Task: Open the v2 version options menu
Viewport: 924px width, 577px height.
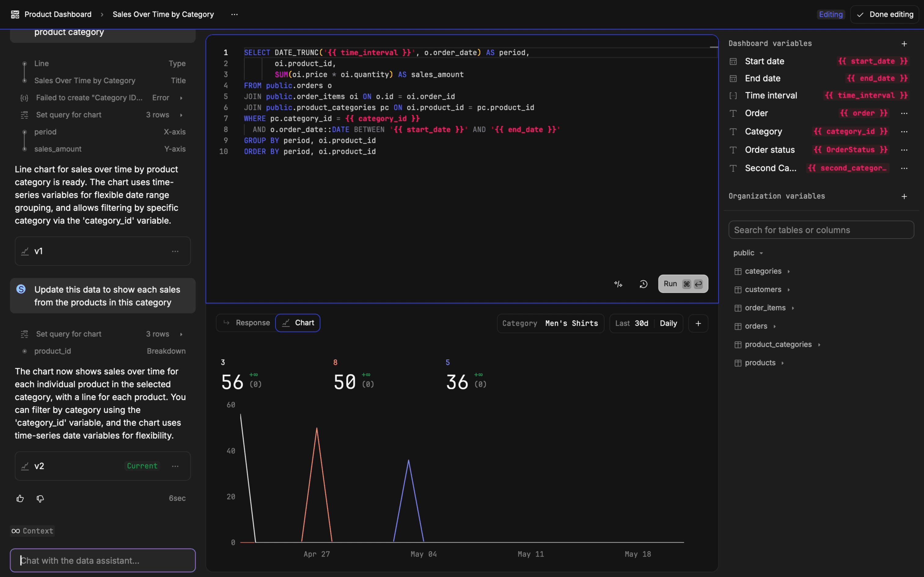Action: 175,466
